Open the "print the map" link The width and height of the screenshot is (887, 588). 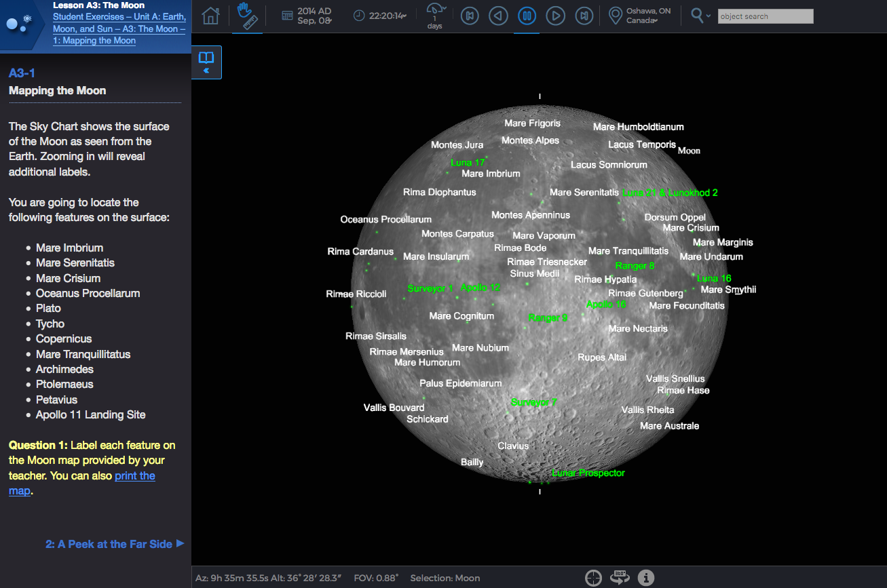[134, 475]
